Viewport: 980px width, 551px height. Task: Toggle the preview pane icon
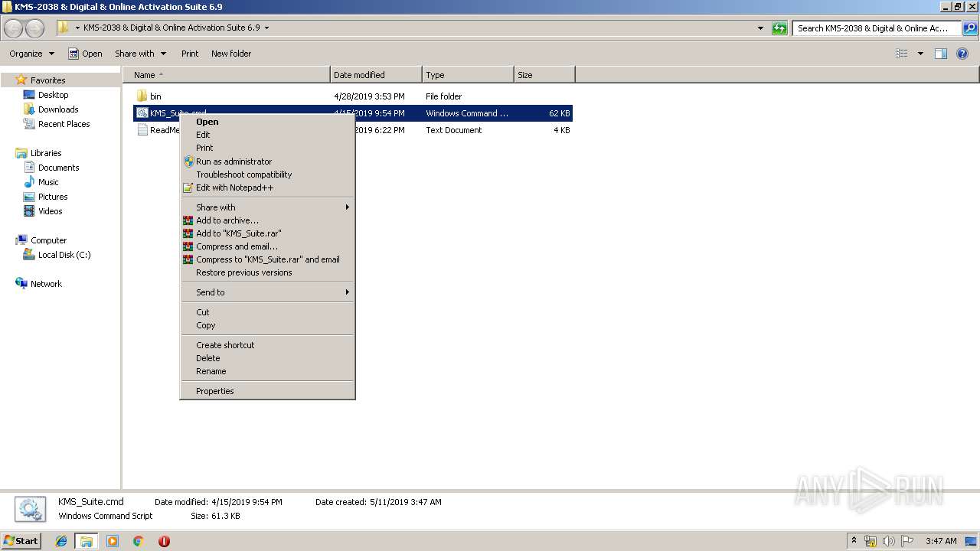click(941, 54)
